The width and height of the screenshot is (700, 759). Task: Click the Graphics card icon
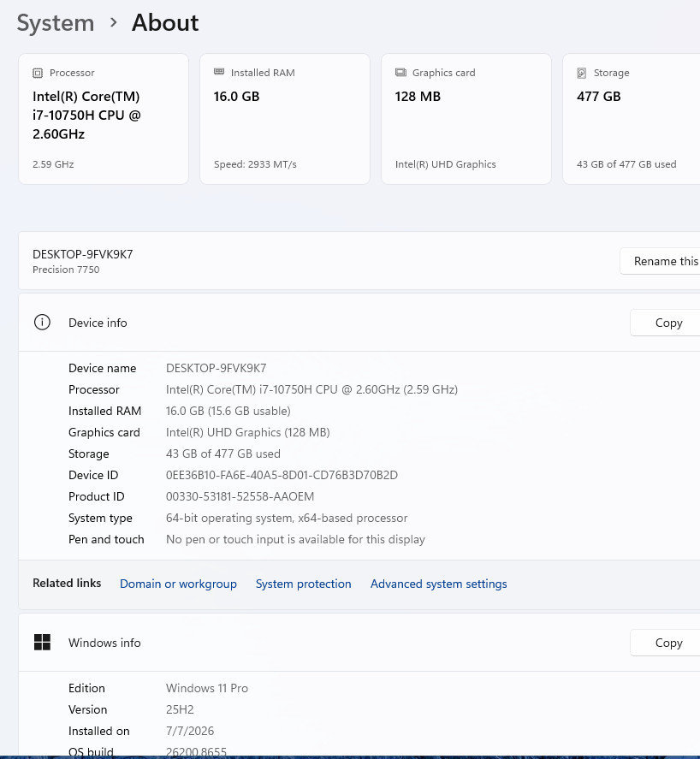tap(400, 73)
